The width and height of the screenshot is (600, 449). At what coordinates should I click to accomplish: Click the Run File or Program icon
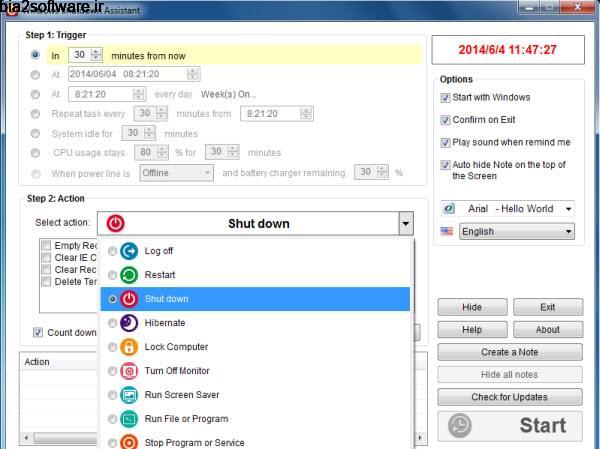tap(129, 419)
